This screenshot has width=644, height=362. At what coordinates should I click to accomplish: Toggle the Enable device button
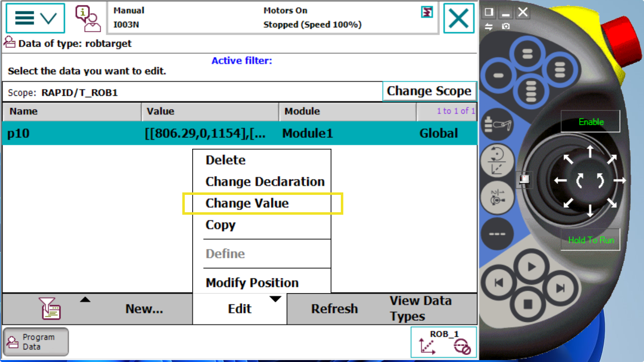coord(590,122)
